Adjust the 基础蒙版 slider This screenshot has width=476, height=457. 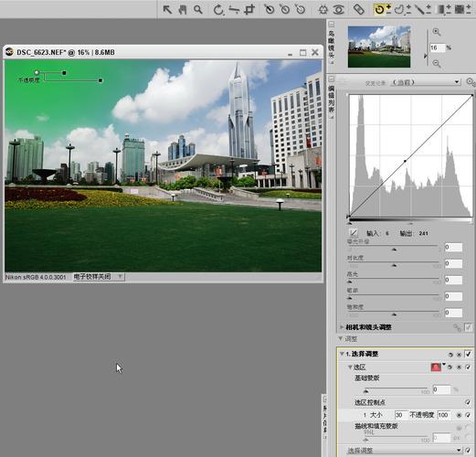(366, 390)
